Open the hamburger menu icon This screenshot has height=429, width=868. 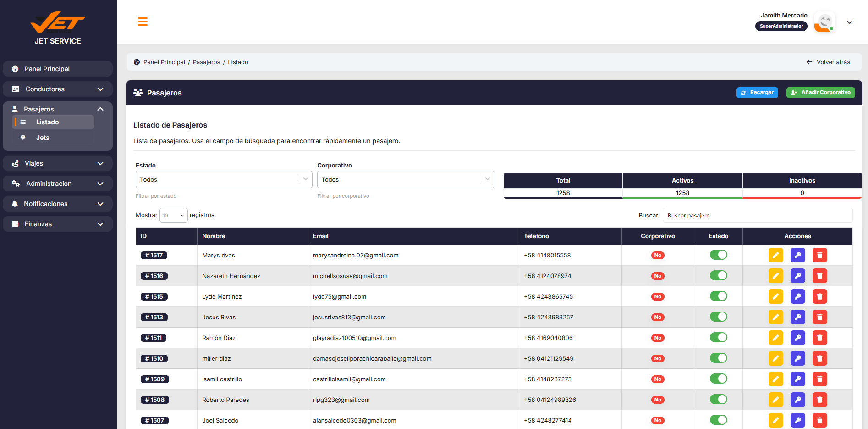pos(143,22)
